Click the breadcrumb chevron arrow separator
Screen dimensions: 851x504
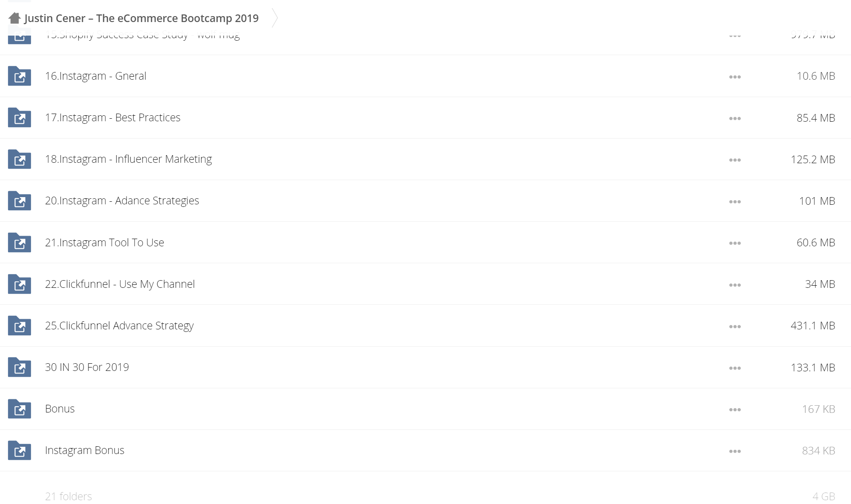(x=275, y=18)
